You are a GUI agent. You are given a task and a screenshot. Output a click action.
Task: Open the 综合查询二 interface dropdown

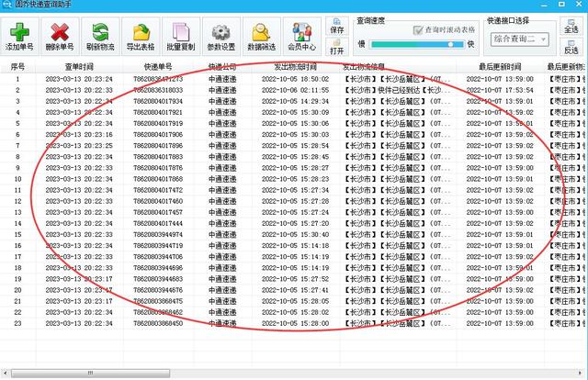click(519, 39)
